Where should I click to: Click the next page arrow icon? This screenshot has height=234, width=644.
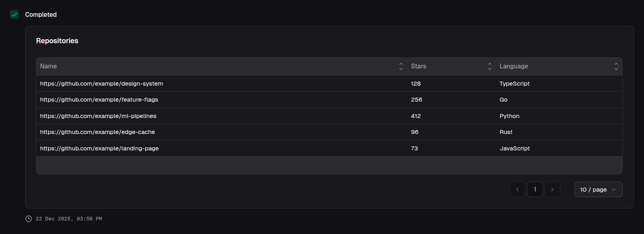(553, 189)
